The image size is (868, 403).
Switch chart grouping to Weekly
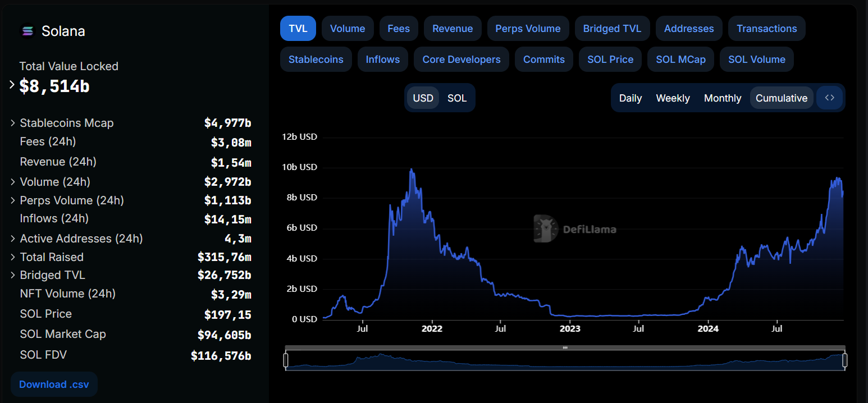(x=673, y=98)
